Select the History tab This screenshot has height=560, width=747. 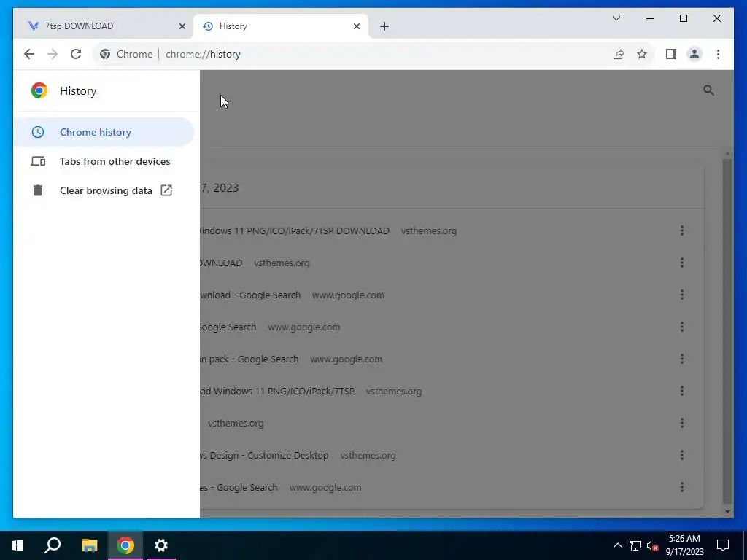281,26
